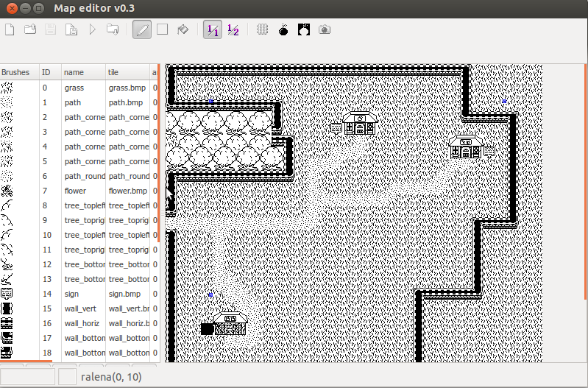Click the open file toolbar icon
Screen dimensions: 588x388
(31, 30)
